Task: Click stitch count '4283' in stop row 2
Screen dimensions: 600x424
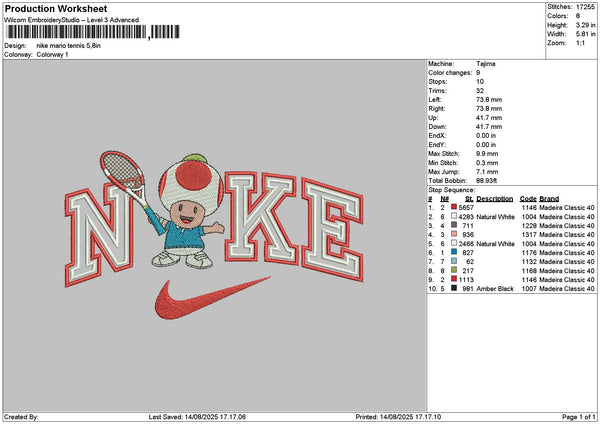Action: pos(466,217)
